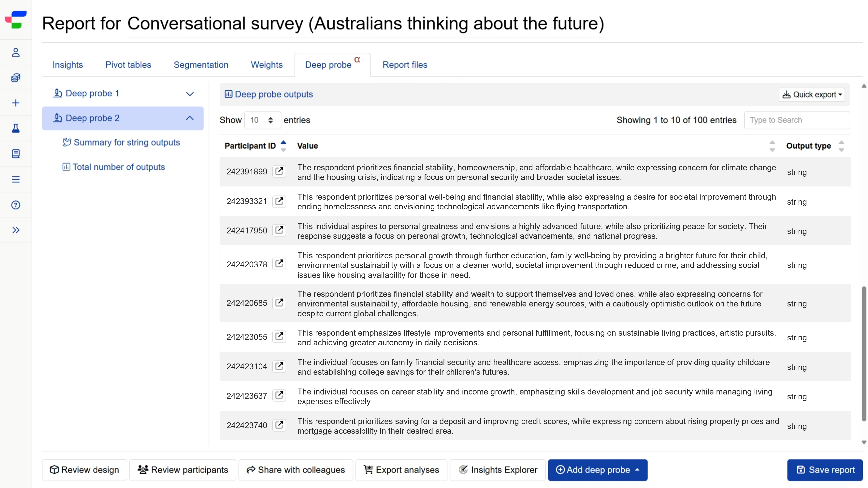Open the database coins sidebar icon
Screen dimensions: 868x488
pos(16,78)
